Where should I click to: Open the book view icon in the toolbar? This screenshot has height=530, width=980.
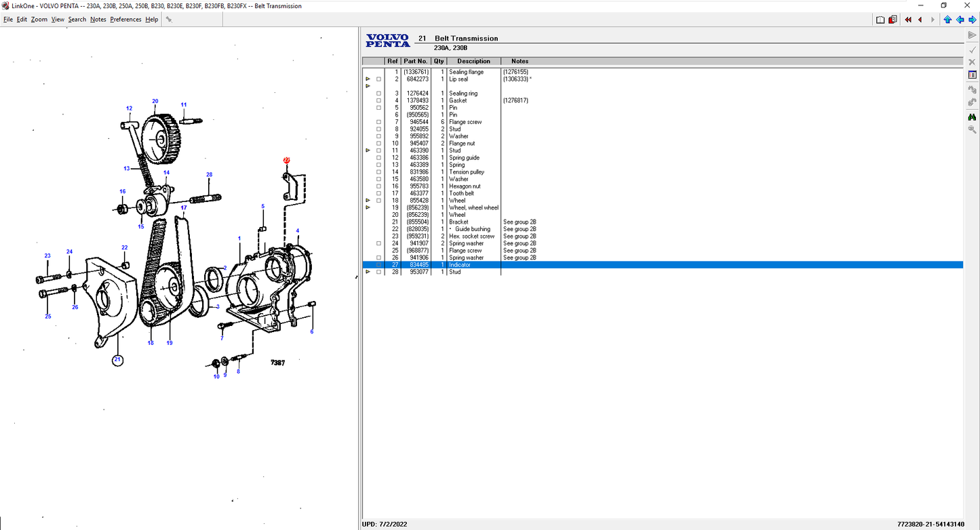[880, 20]
